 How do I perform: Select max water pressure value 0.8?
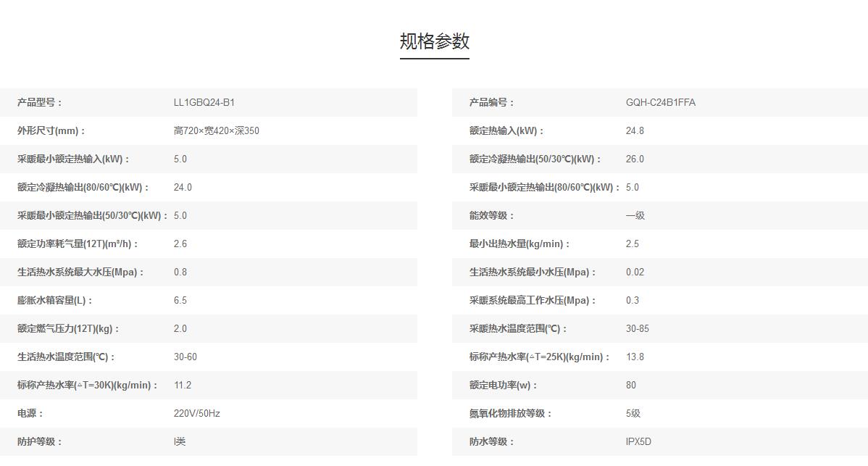(x=180, y=272)
